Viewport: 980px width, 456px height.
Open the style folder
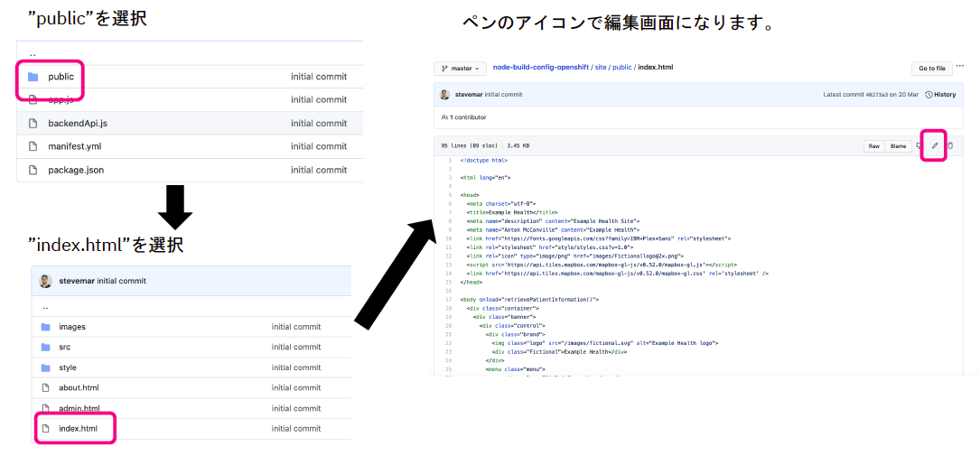tap(68, 368)
